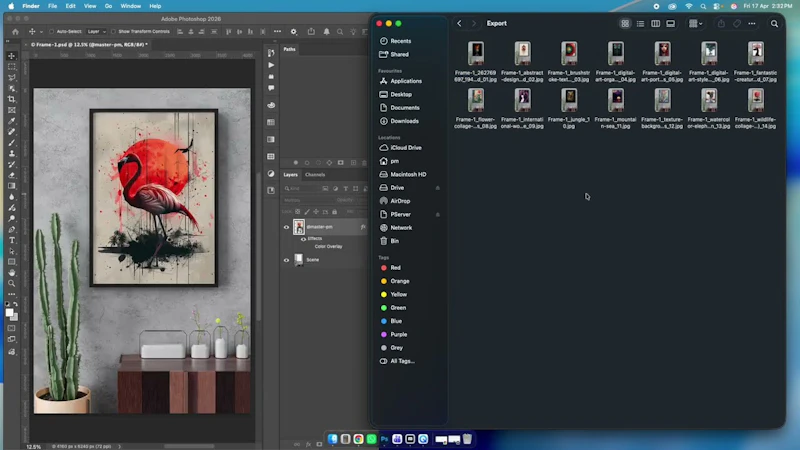The height and width of the screenshot is (450, 800).
Task: Toggle type layer filter
Action: point(345,189)
